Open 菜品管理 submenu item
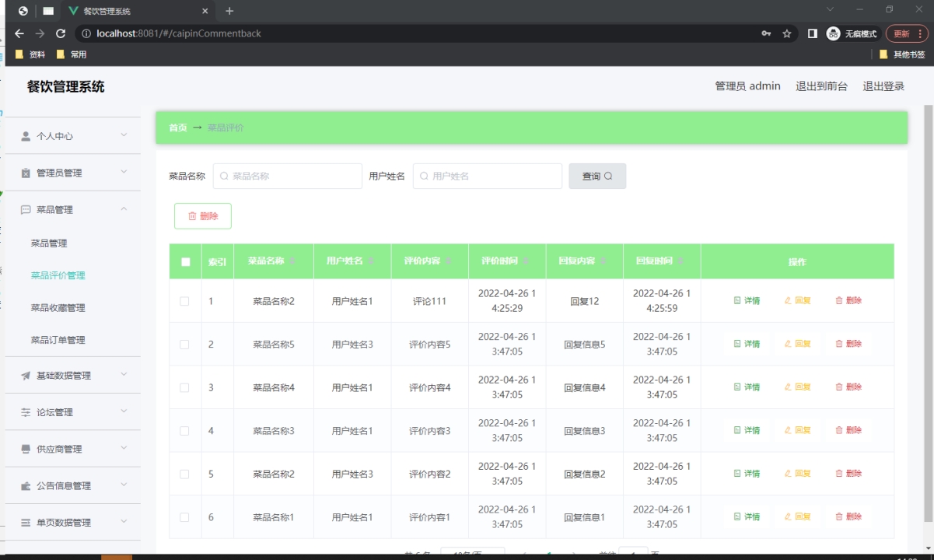Viewport: 934px width, 560px height. pyautogui.click(x=49, y=243)
